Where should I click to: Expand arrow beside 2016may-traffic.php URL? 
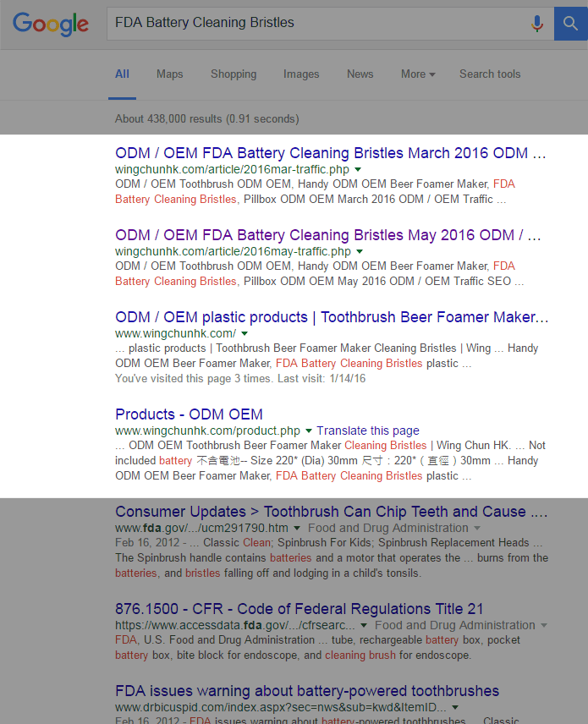click(x=360, y=252)
